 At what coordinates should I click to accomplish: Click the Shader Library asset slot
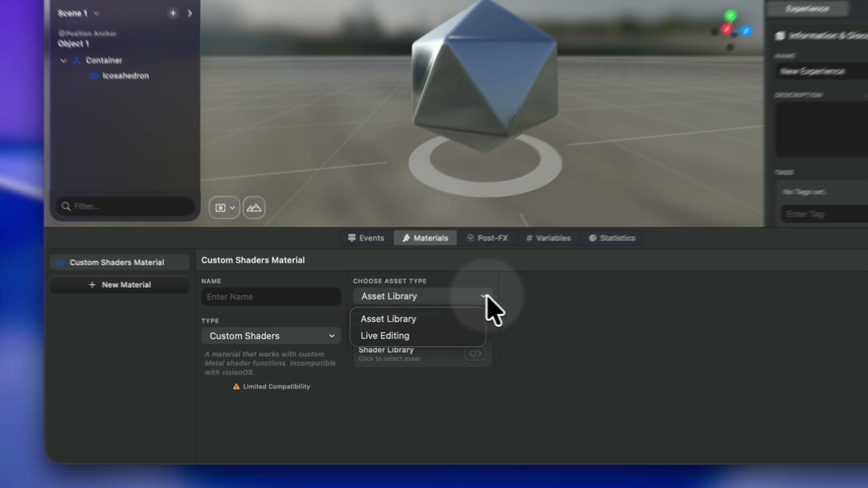(x=423, y=354)
